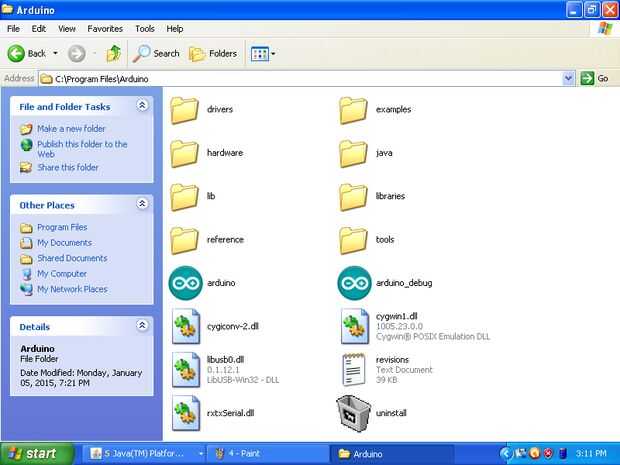Select the hardware folder icon
This screenshot has width=620, height=465.
pyautogui.click(x=184, y=154)
